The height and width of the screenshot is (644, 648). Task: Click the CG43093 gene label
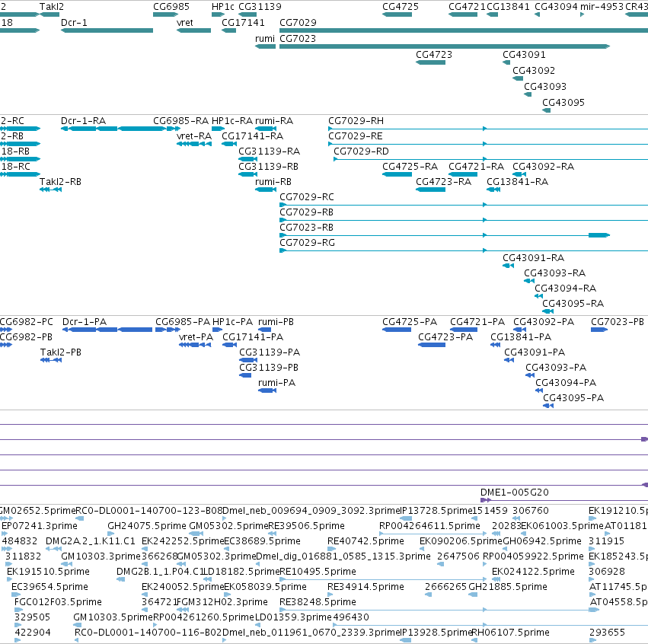[545, 87]
